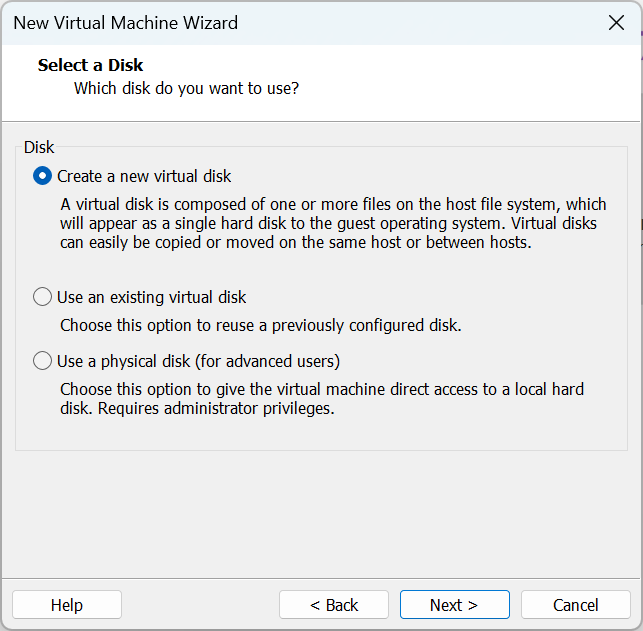The height and width of the screenshot is (631, 643).
Task: Close the wizard with the X button
Action: (616, 23)
